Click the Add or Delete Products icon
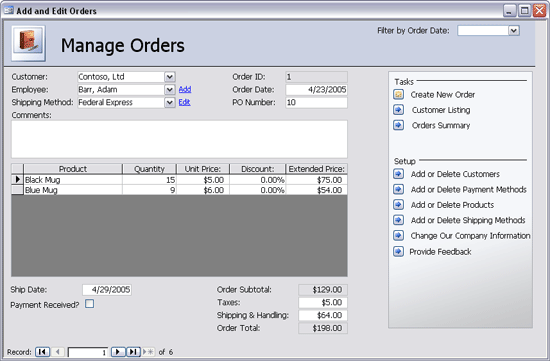 pyautogui.click(x=398, y=205)
